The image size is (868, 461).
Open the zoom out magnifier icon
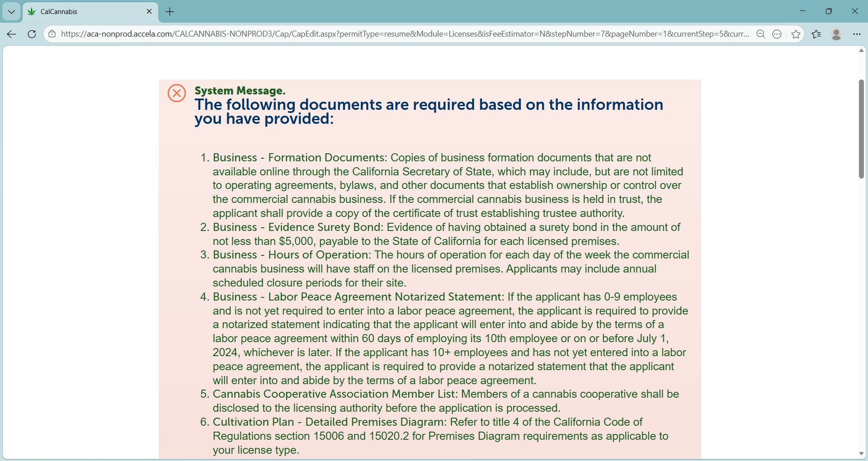pyautogui.click(x=761, y=34)
